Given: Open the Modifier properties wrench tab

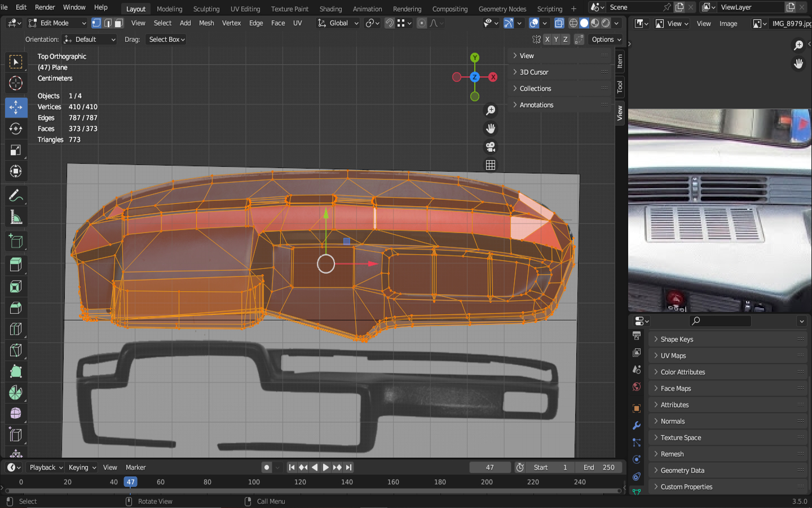Looking at the screenshot, I should pos(637,426).
